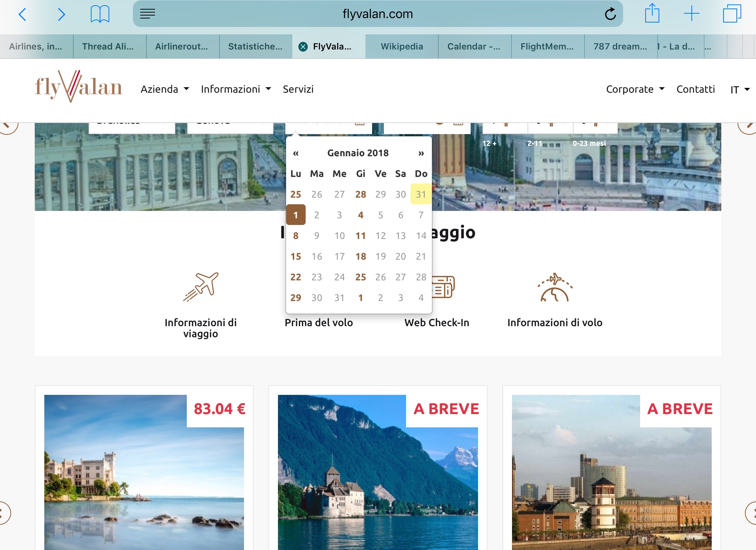Image resolution: width=756 pixels, height=550 pixels.
Task: Open the Contatti link
Action: (x=695, y=89)
